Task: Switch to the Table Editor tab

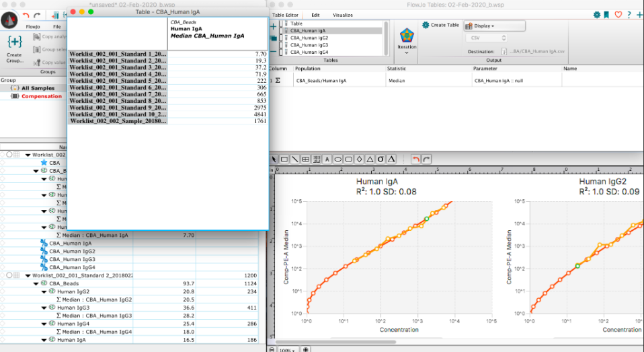Action: click(285, 15)
